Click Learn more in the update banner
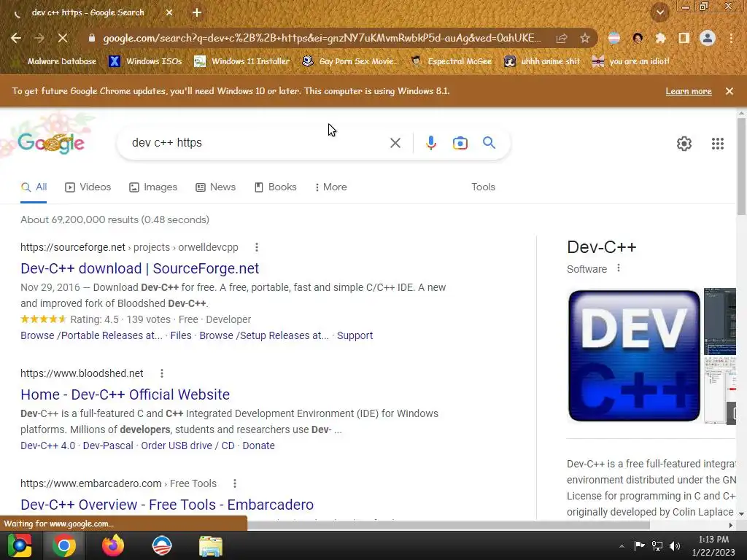747x560 pixels. coord(689,91)
